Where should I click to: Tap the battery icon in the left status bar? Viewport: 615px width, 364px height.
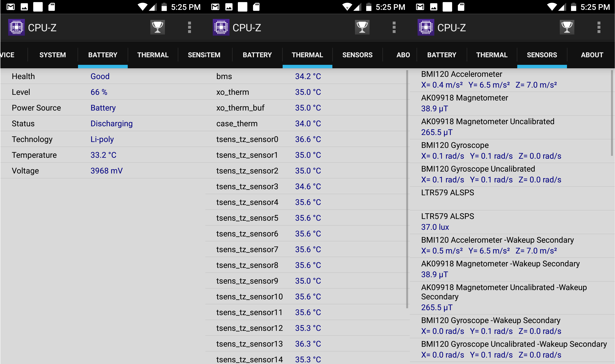tap(164, 7)
